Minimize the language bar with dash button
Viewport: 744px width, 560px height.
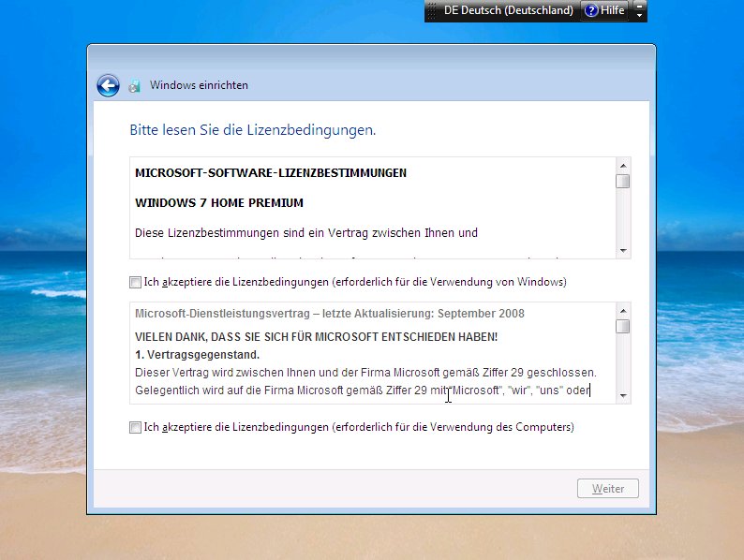coord(640,6)
